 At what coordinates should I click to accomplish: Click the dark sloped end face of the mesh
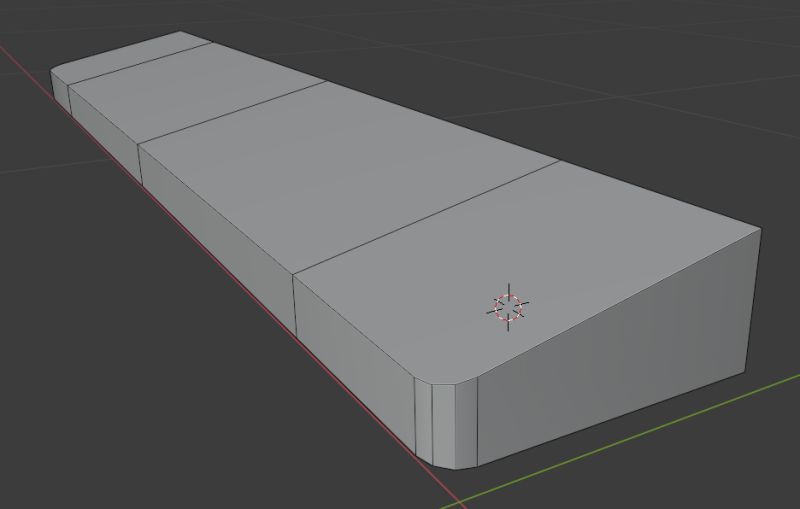point(618,347)
